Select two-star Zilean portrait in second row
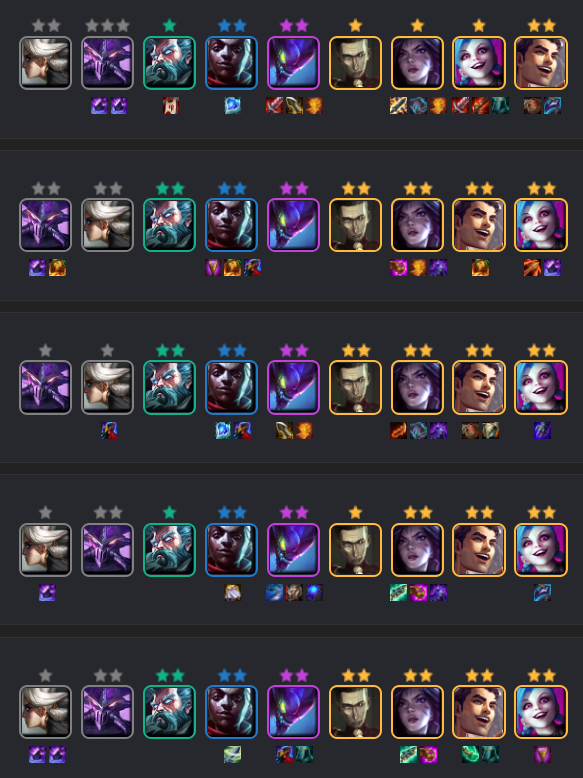Image resolution: width=583 pixels, height=778 pixels. [169, 225]
